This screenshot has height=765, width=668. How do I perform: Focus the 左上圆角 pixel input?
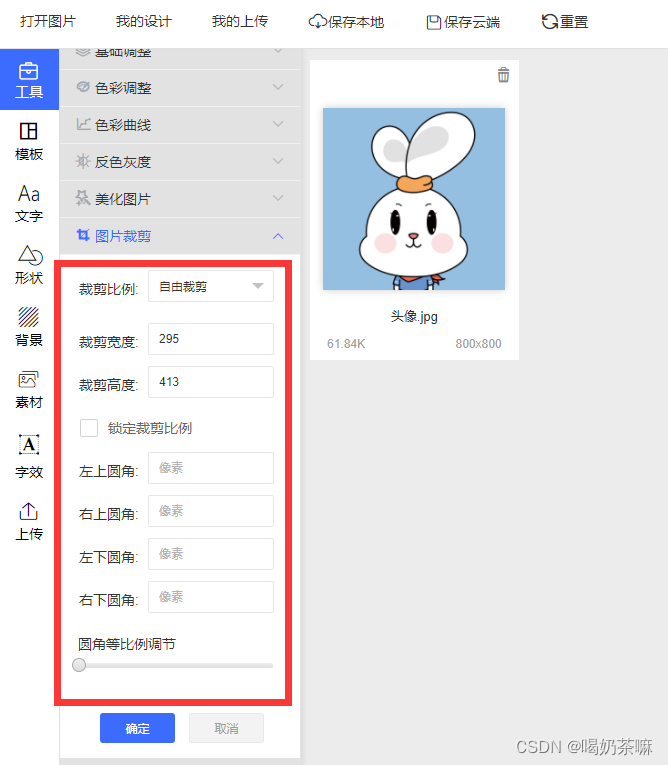tap(211, 468)
